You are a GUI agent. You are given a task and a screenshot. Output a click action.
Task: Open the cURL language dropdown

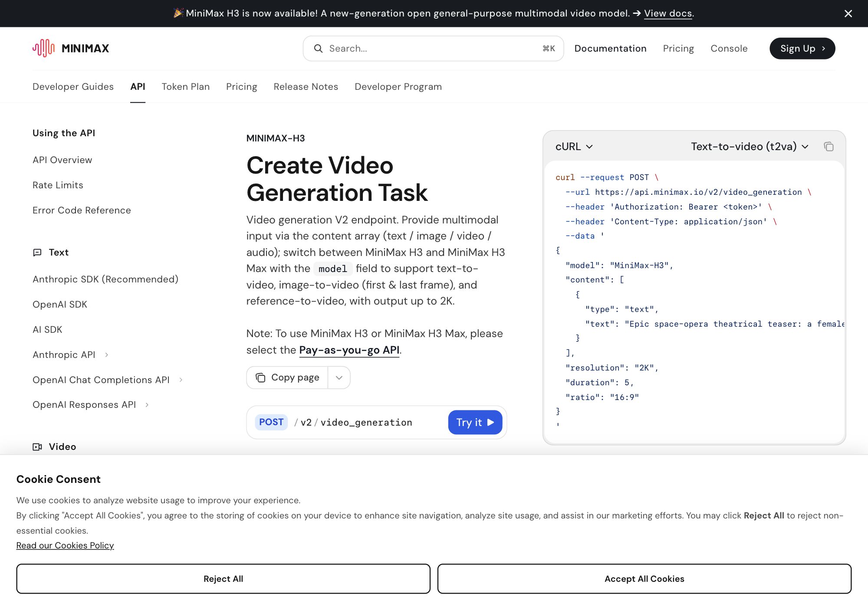point(574,147)
